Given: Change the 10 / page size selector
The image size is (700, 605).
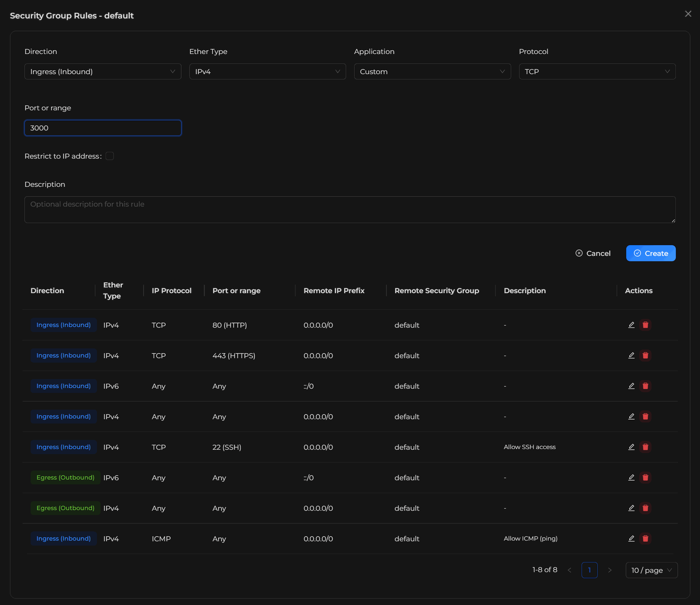Looking at the screenshot, I should tap(651, 570).
